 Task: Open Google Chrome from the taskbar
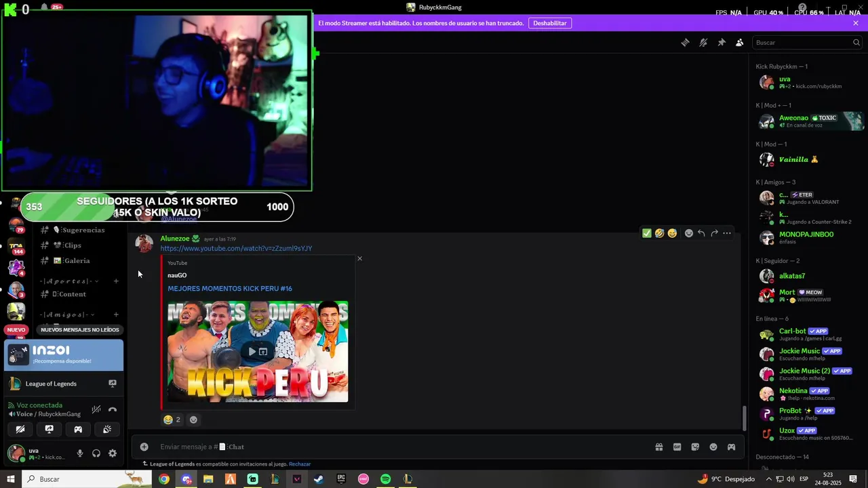pos(164,479)
